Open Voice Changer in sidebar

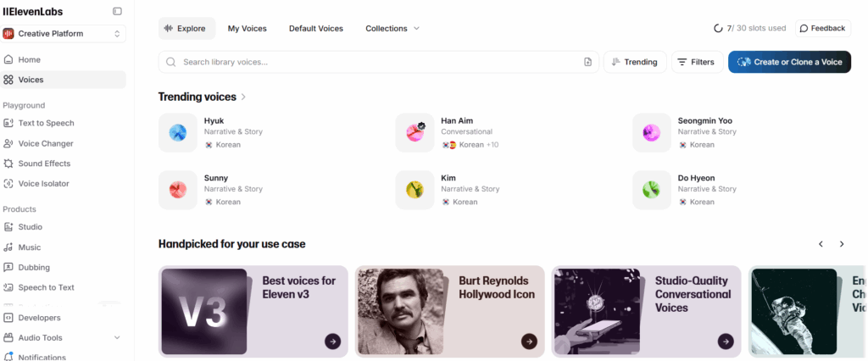click(63, 143)
